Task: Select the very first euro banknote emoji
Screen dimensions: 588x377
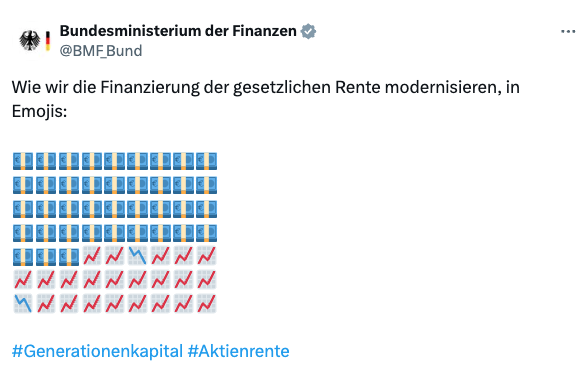Action: pyautogui.click(x=23, y=161)
